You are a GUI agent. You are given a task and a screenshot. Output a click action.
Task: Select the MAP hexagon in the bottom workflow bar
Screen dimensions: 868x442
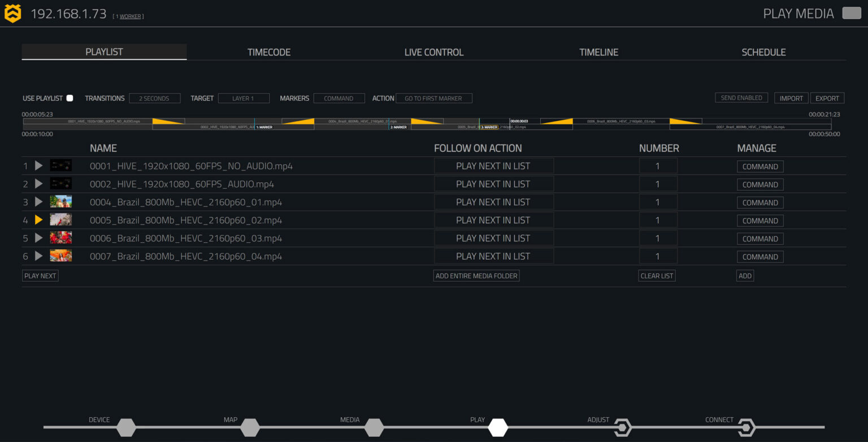click(250, 427)
